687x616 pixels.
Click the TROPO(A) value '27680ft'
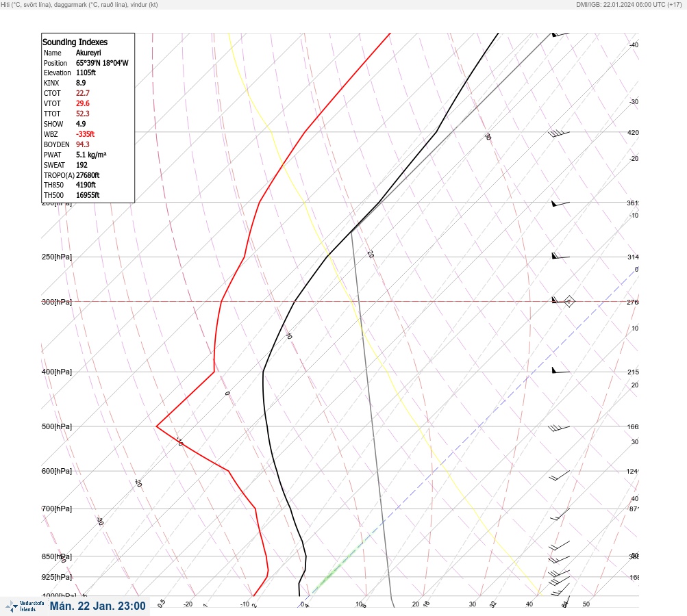pos(88,175)
